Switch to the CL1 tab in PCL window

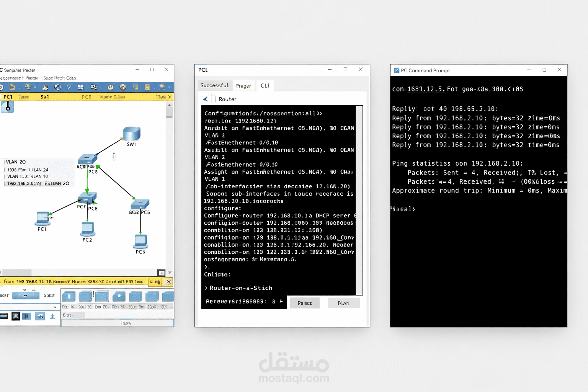pyautogui.click(x=265, y=86)
